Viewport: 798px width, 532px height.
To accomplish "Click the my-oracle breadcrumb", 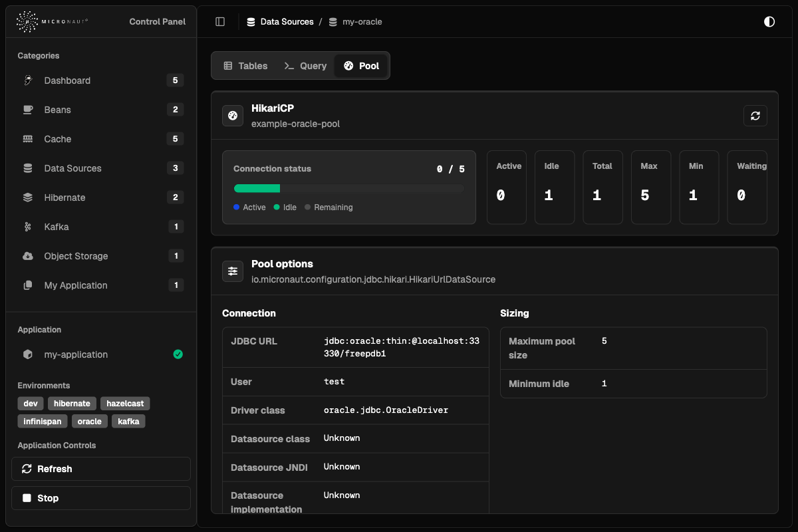I will pyautogui.click(x=362, y=22).
